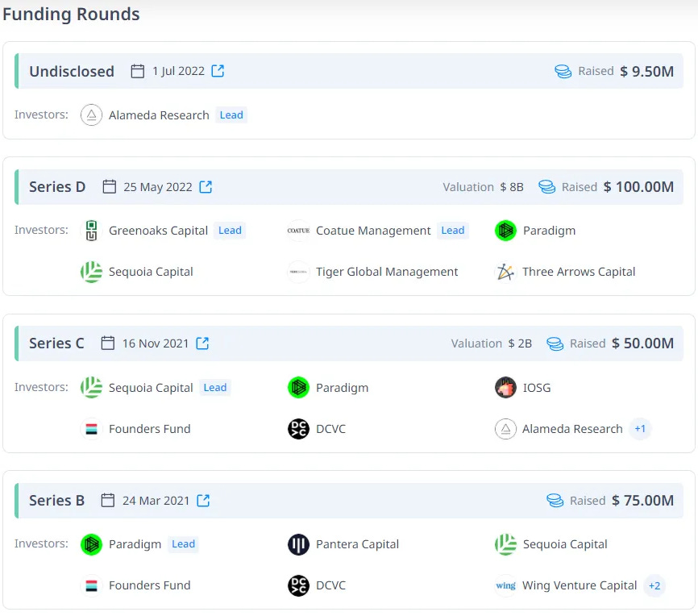This screenshot has width=698, height=616.
Task: Click Valuation $ 2B text
Action: [492, 343]
